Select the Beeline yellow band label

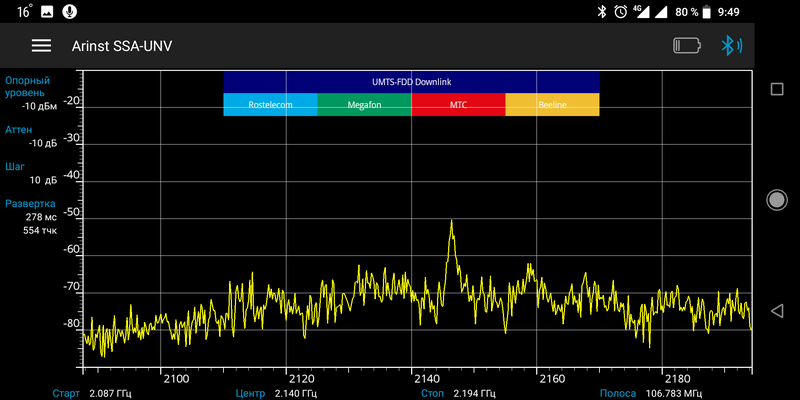coord(552,105)
